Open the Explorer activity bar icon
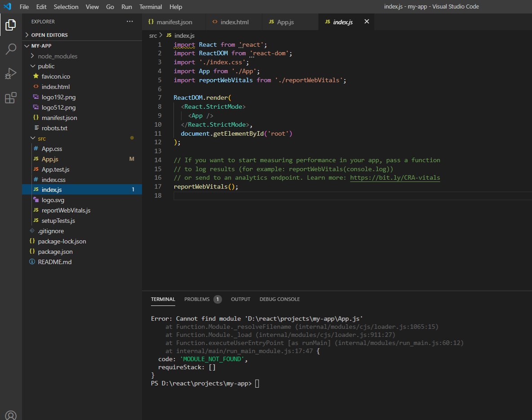 click(11, 25)
